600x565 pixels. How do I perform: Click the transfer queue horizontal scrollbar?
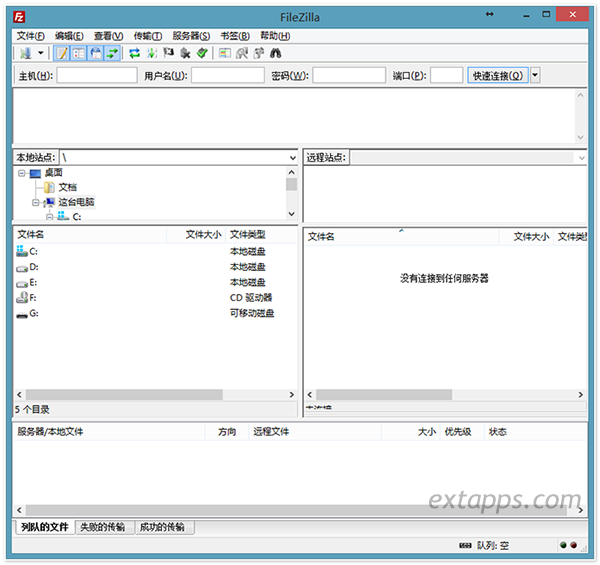point(296,510)
